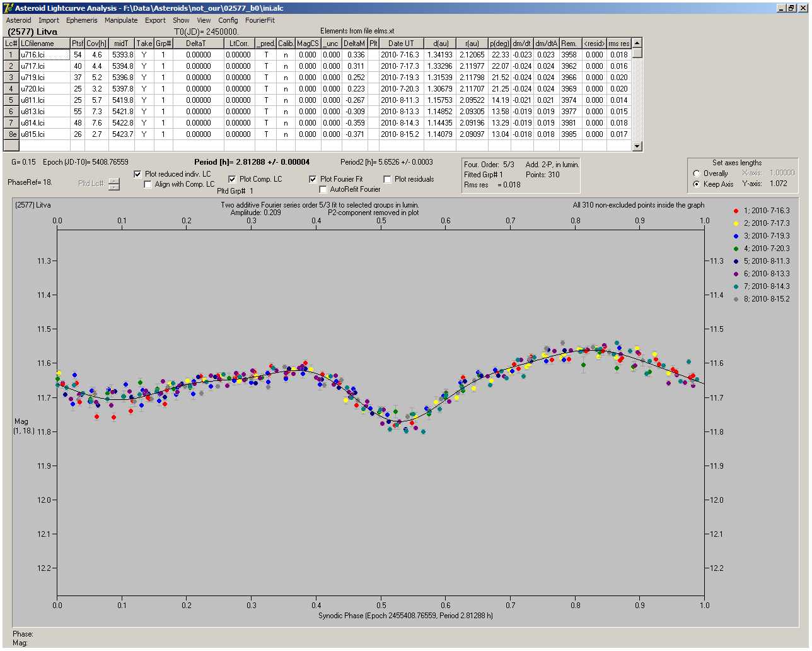Click the u813.lci filename cell

(44, 112)
